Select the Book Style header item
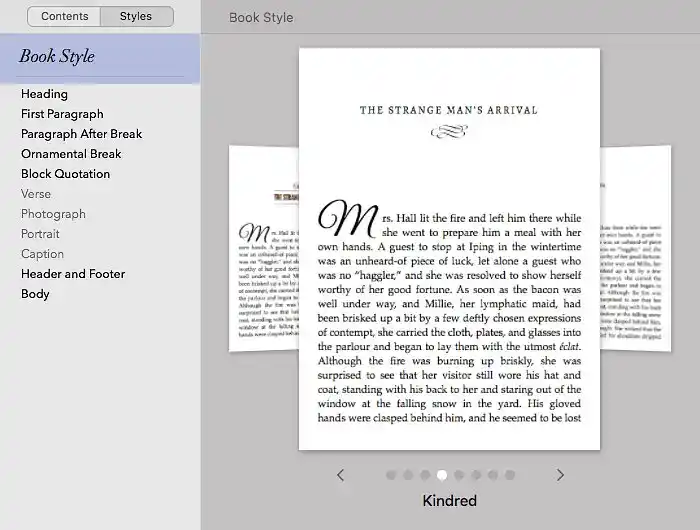This screenshot has height=530, width=700. coord(100,58)
